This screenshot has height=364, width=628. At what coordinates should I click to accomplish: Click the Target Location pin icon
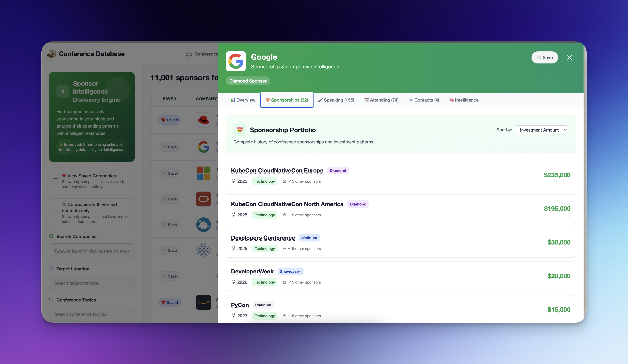click(51, 269)
